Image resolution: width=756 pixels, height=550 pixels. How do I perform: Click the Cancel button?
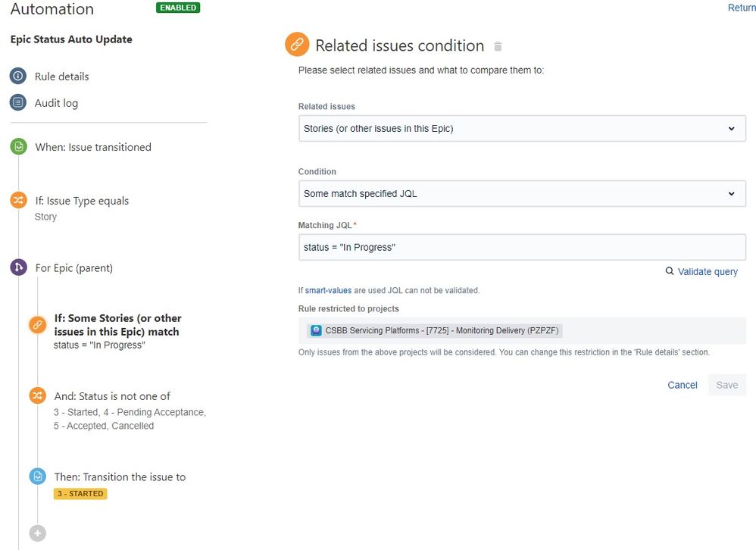pos(683,385)
